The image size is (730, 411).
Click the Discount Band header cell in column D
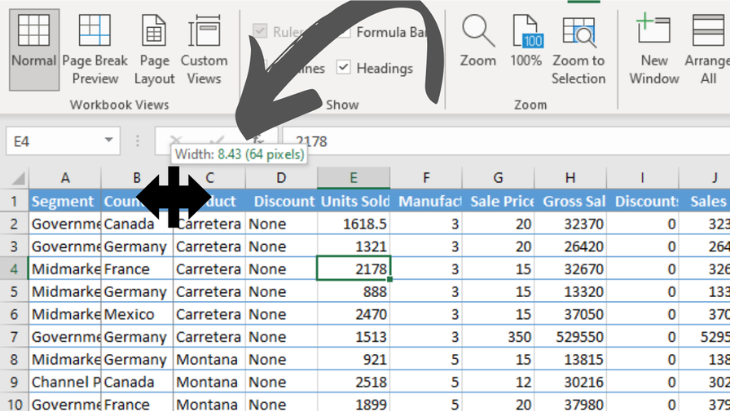tap(281, 201)
